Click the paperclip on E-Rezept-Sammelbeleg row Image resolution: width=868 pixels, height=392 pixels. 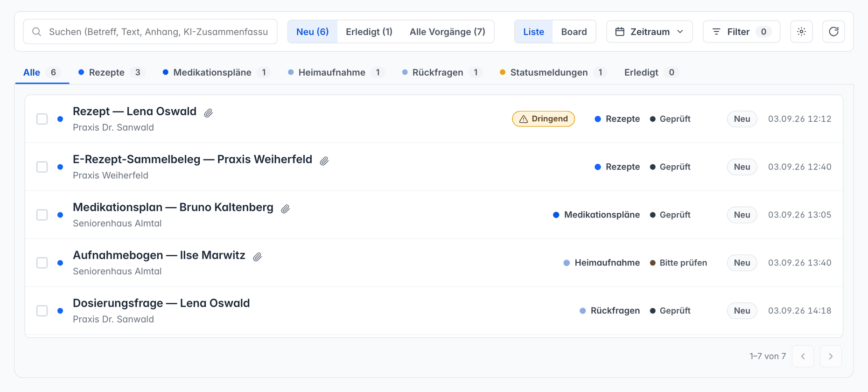tap(324, 161)
